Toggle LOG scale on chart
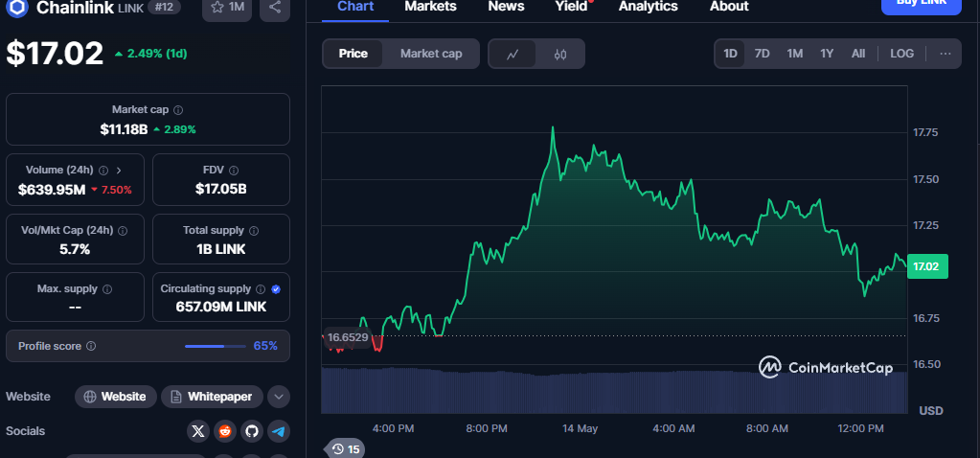 click(901, 54)
